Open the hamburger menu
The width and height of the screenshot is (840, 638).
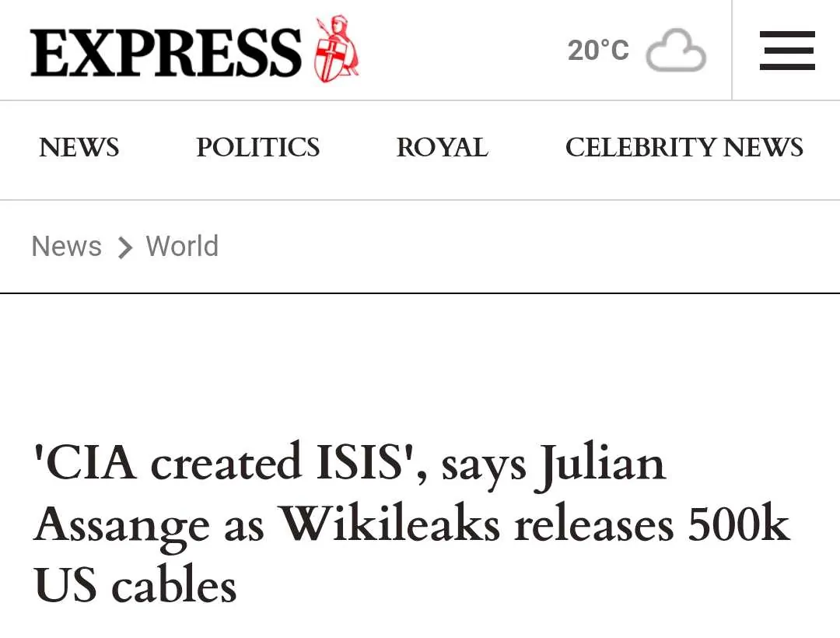pyautogui.click(x=786, y=51)
